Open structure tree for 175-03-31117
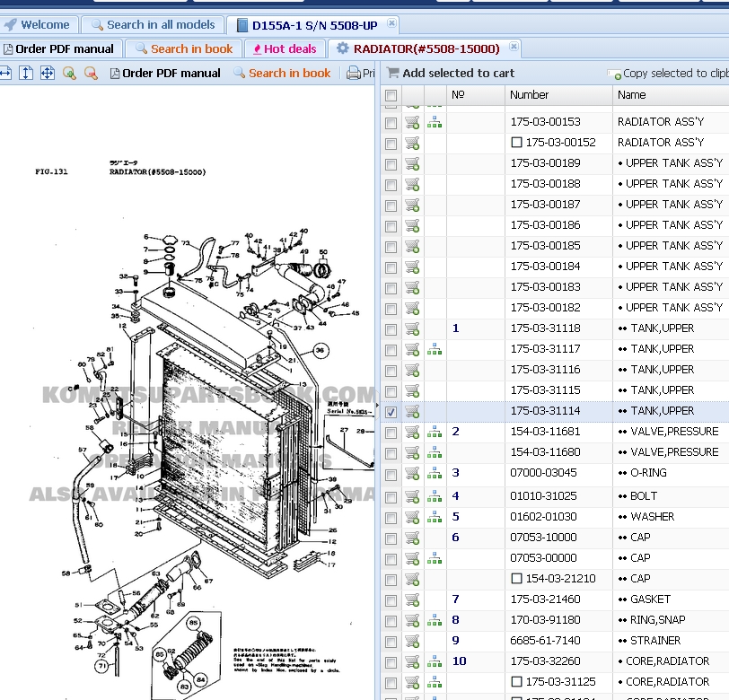This screenshot has height=700, width=729. [x=435, y=349]
